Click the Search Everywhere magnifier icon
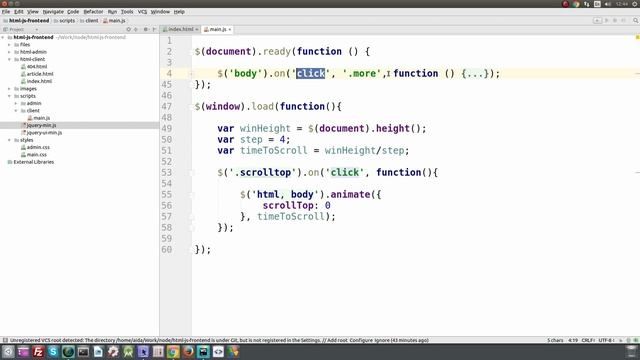Screen dimensions: 640x360 click(x=636, y=20)
